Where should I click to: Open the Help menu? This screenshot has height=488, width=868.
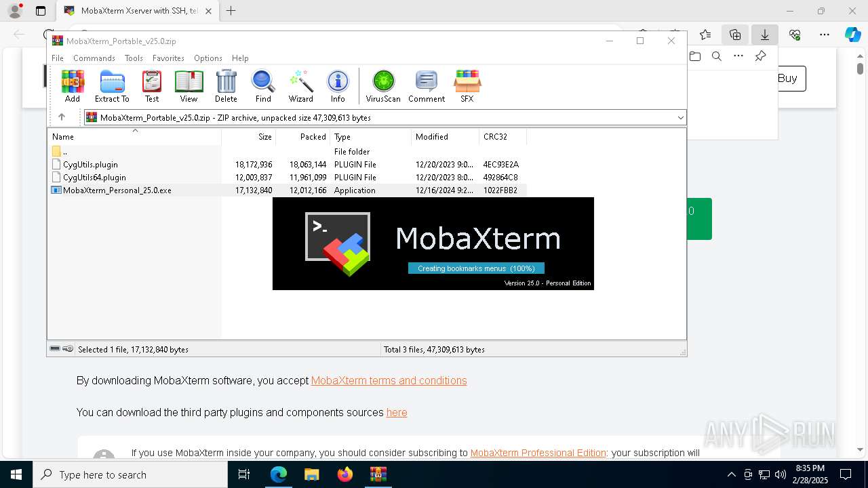tap(240, 58)
